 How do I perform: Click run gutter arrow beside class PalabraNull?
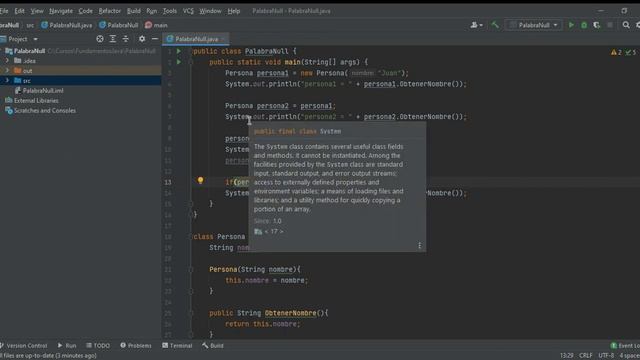179,51
